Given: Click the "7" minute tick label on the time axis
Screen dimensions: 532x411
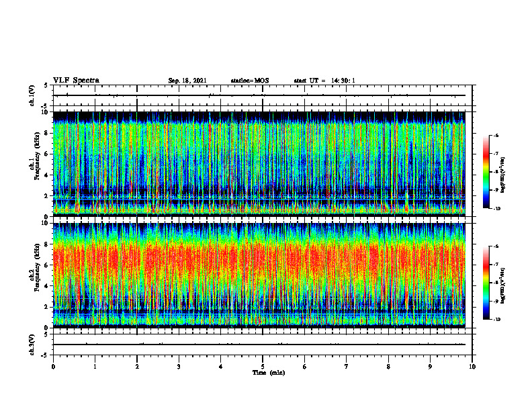Looking at the screenshot, I should (x=347, y=367).
